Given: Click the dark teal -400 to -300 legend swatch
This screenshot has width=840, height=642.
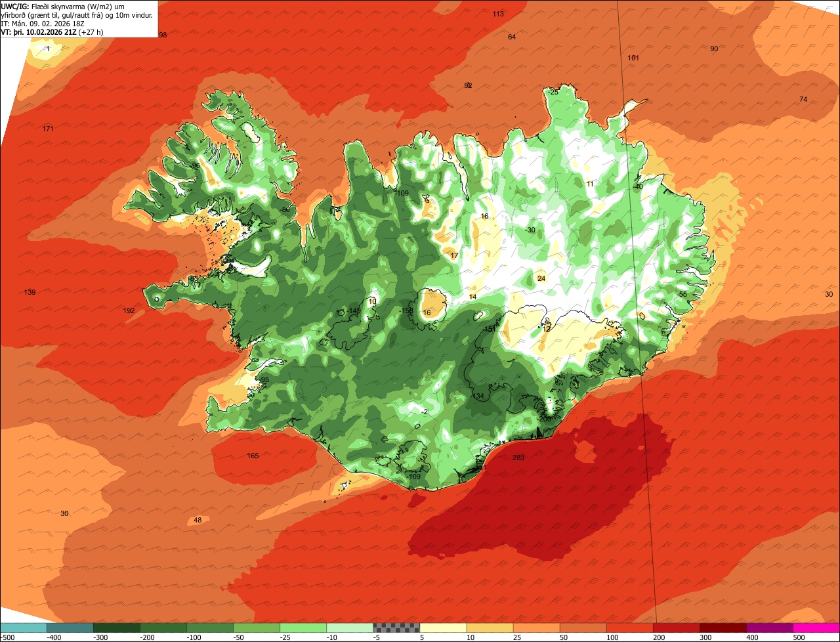Looking at the screenshot, I should tap(70, 628).
